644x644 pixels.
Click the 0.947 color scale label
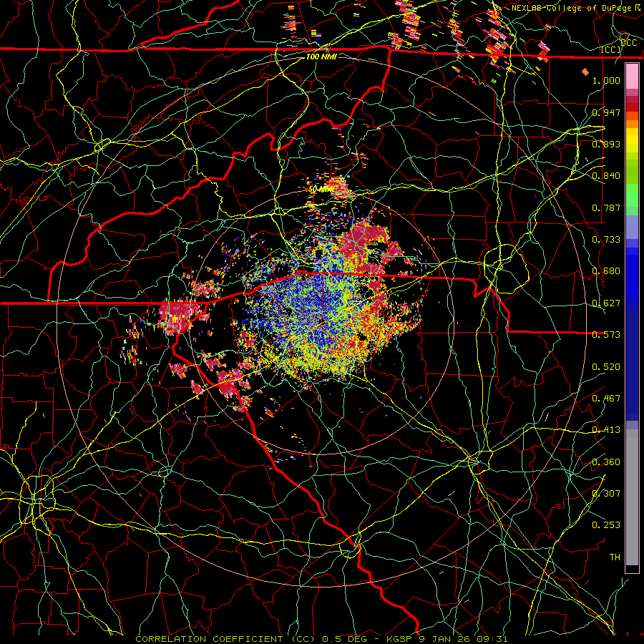[606, 112]
